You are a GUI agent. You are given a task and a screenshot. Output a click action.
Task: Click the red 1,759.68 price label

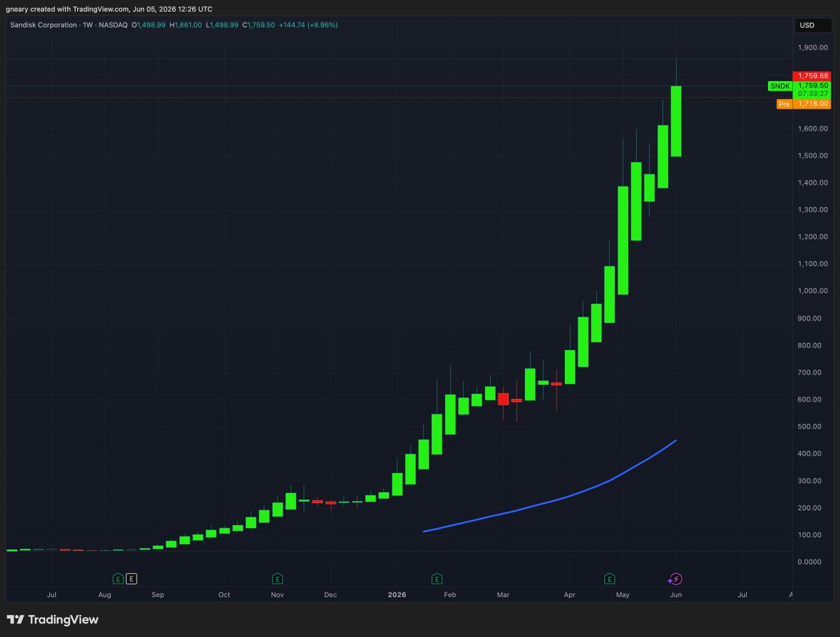(811, 76)
